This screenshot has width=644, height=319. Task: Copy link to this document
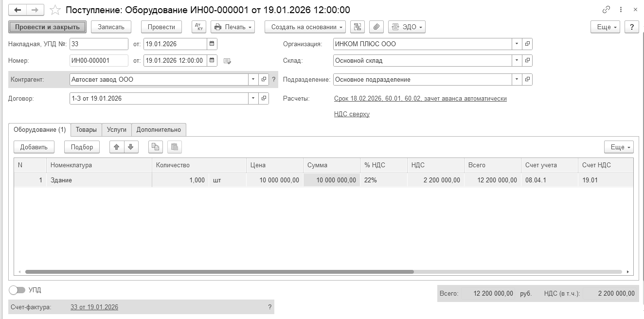[x=606, y=10]
